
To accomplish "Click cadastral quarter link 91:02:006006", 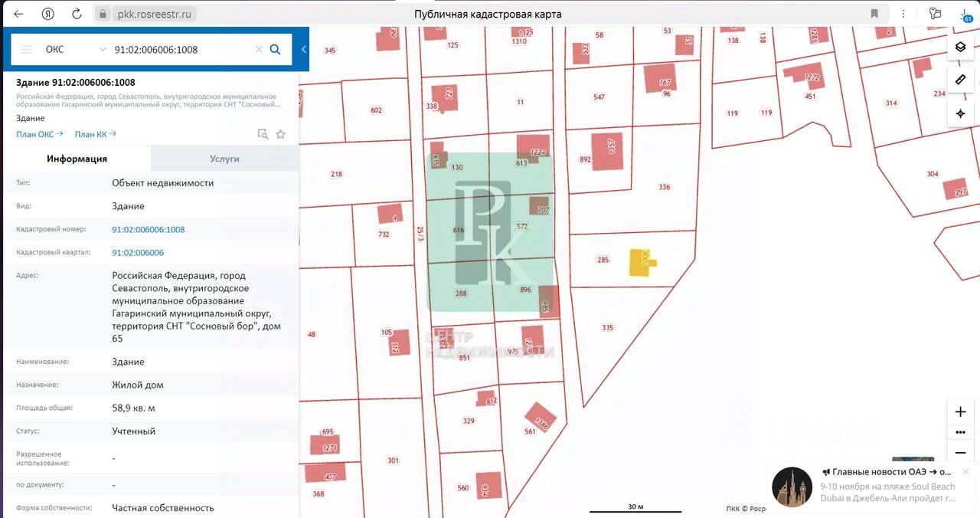I will [138, 252].
